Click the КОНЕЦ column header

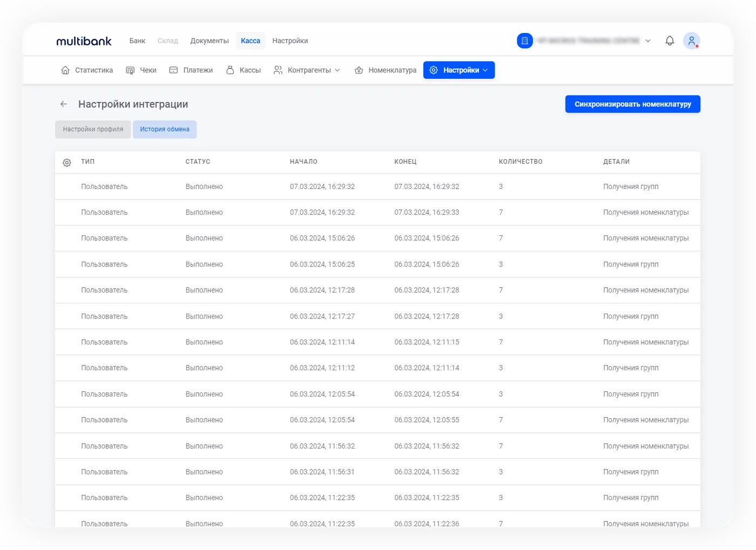[x=406, y=162]
